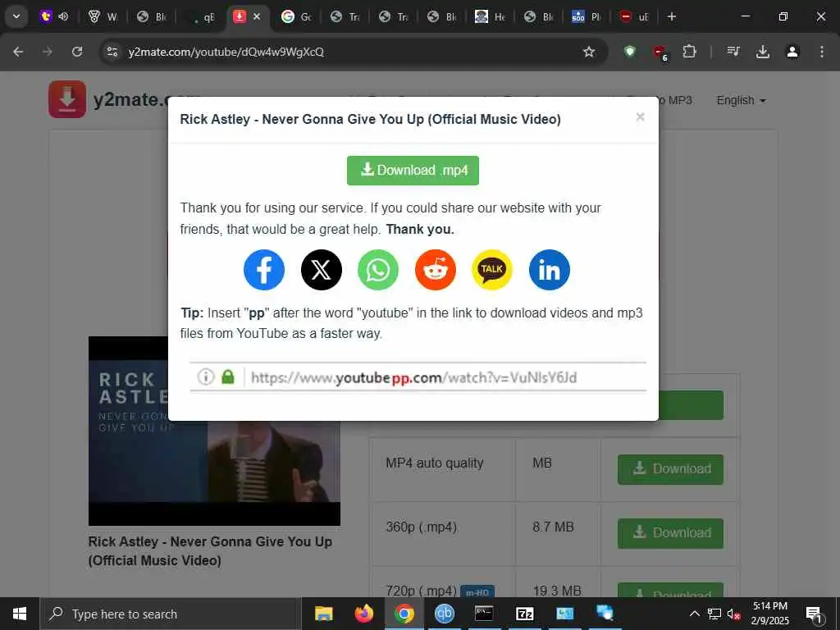840x630 pixels.
Task: Click the y2mate red logo icon
Action: pyautogui.click(x=67, y=99)
